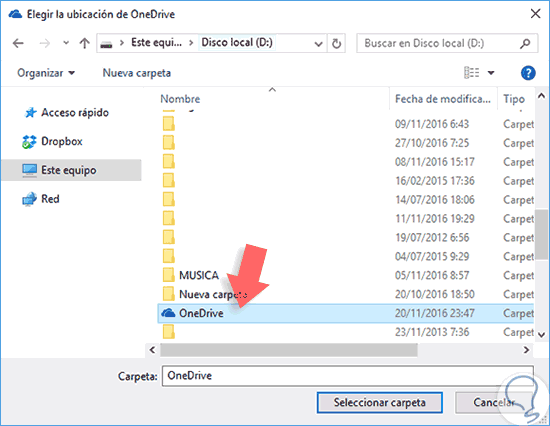Select the OneDrive cloud icon in the list
The image size is (550, 426).
(x=168, y=313)
